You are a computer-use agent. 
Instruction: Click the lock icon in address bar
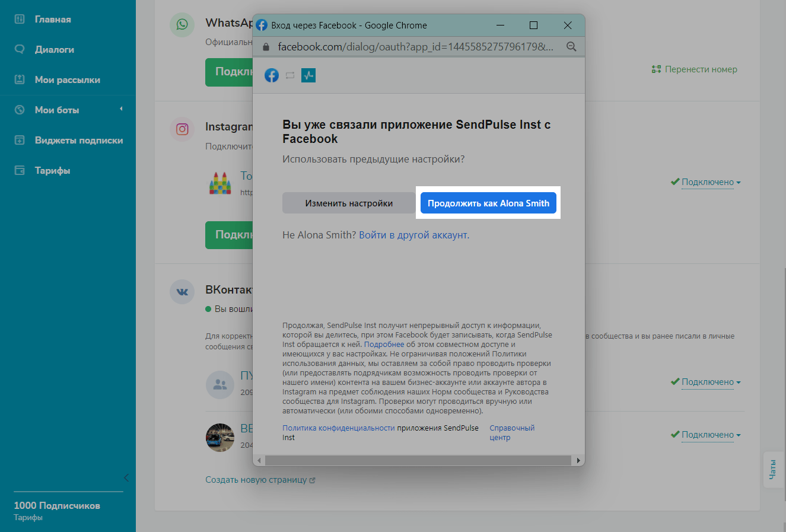pos(266,46)
